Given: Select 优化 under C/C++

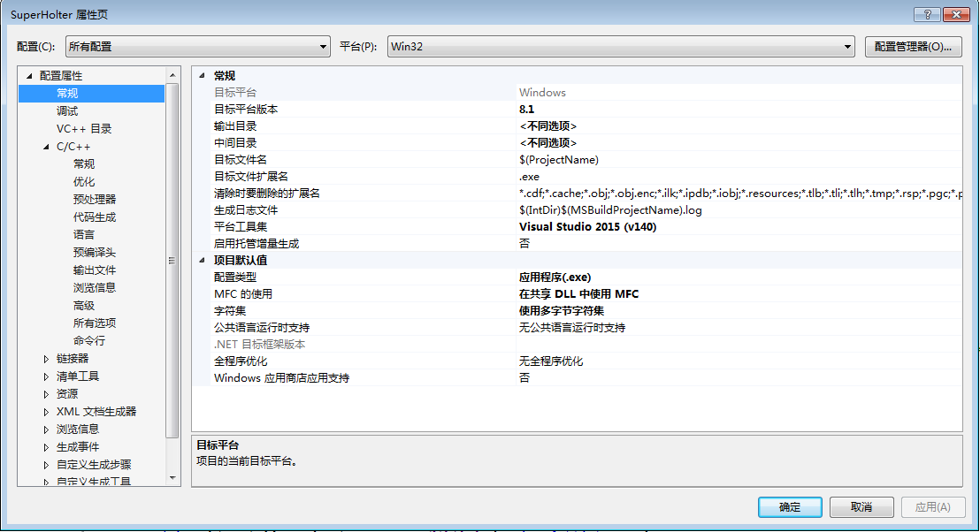Looking at the screenshot, I should 84,182.
